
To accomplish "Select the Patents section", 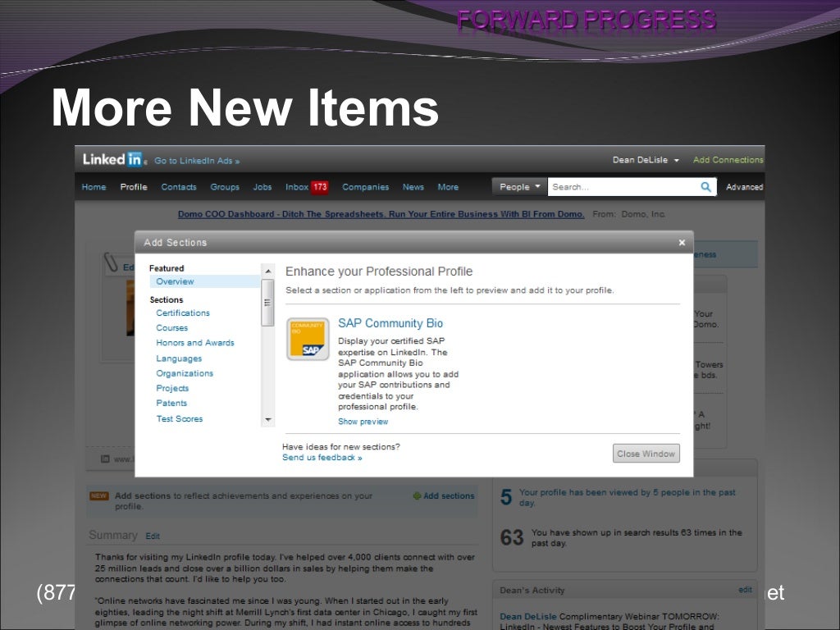I will 171,404.
